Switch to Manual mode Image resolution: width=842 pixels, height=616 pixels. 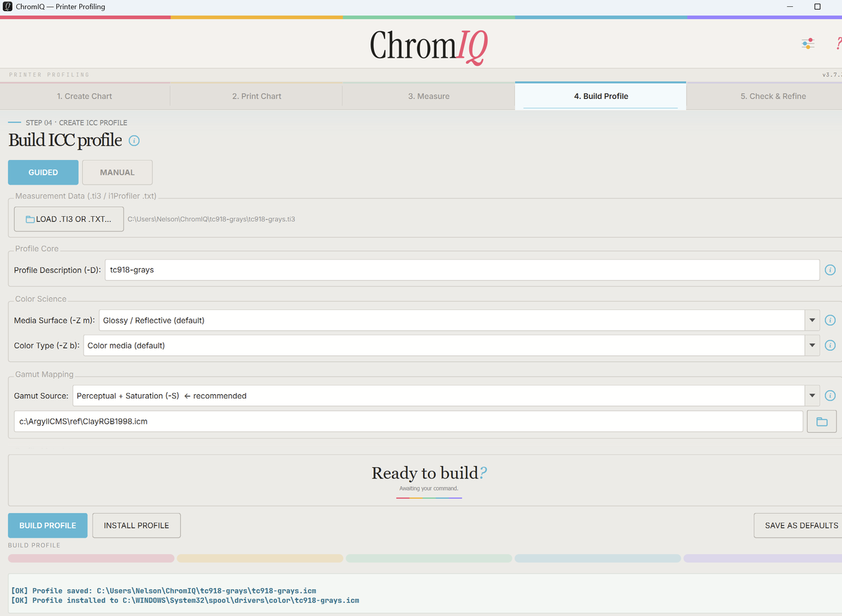point(117,173)
